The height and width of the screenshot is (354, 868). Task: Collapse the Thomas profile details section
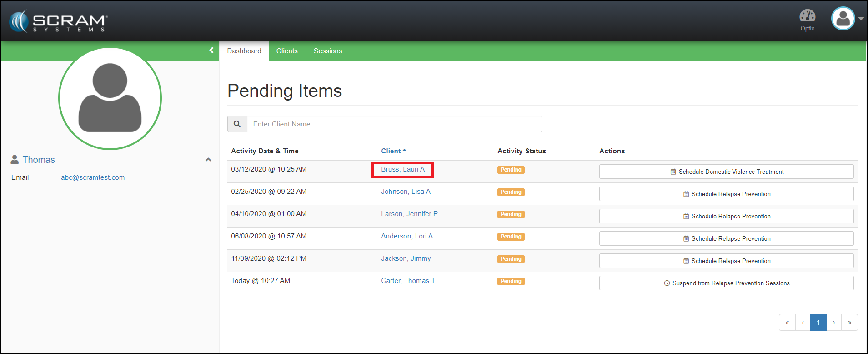[208, 160]
